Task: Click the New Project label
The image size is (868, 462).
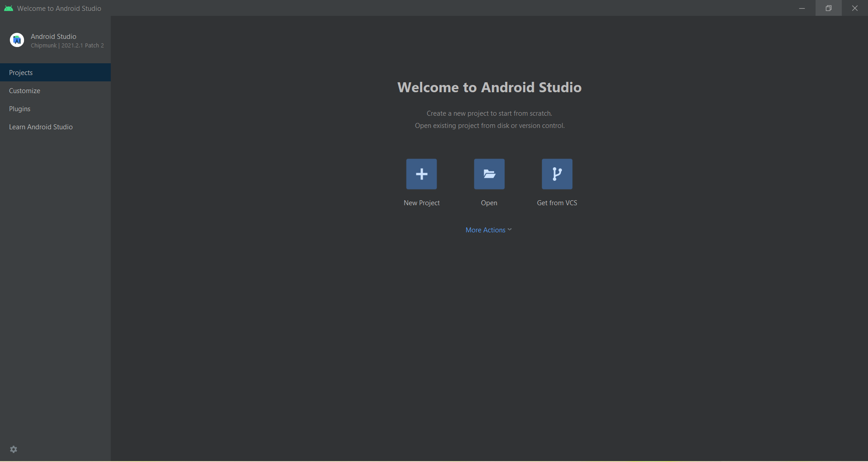Action: click(421, 203)
